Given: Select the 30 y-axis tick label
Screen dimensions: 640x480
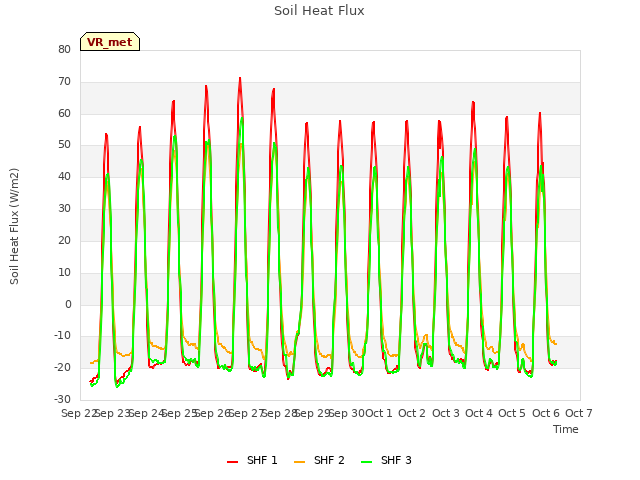Looking at the screenshot, I should click(x=64, y=209).
